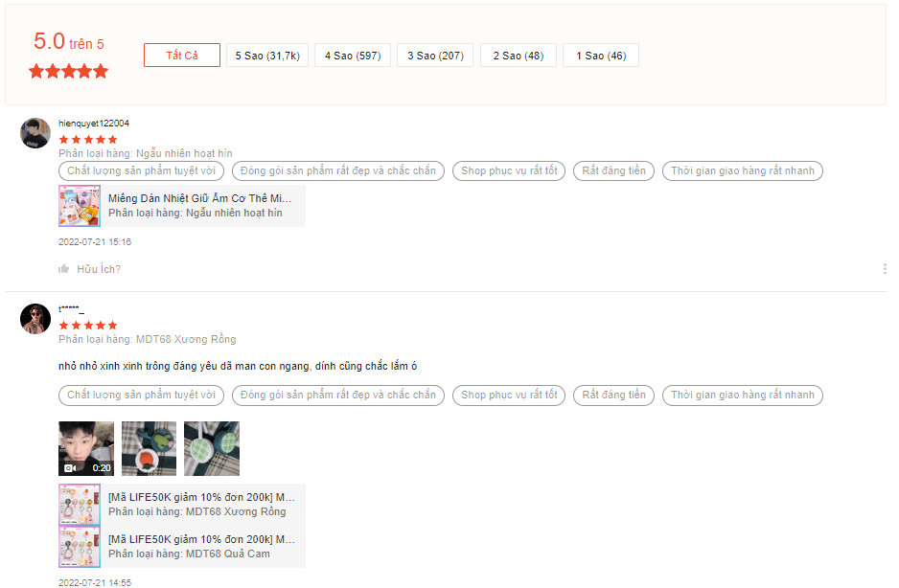Click the hienquyet122004 username link

[x=94, y=124]
